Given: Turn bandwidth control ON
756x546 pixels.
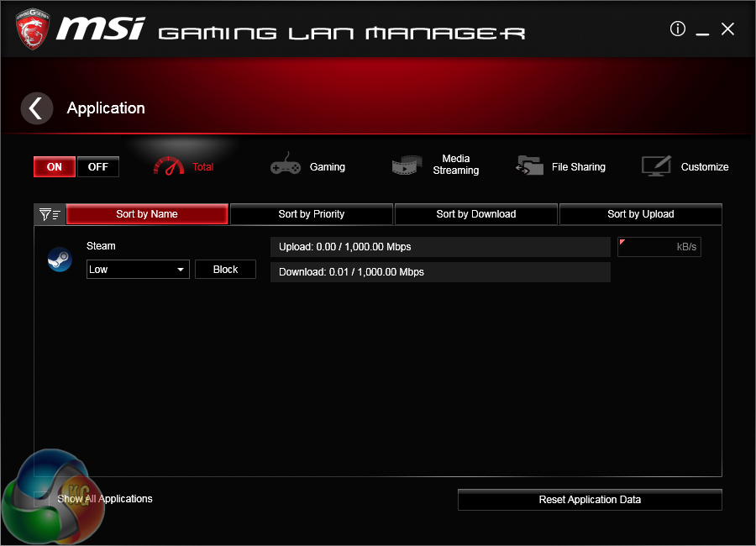Looking at the screenshot, I should (x=55, y=167).
